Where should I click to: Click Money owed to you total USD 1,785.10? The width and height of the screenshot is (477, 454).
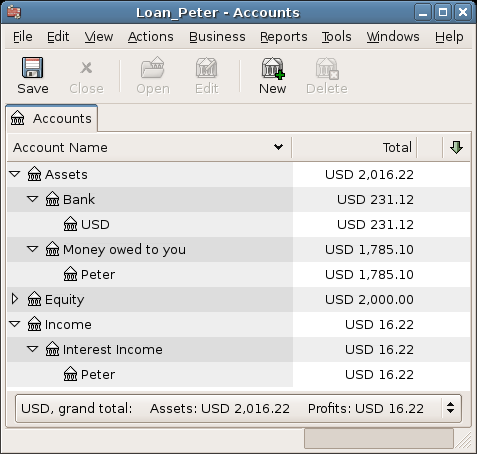tap(369, 250)
